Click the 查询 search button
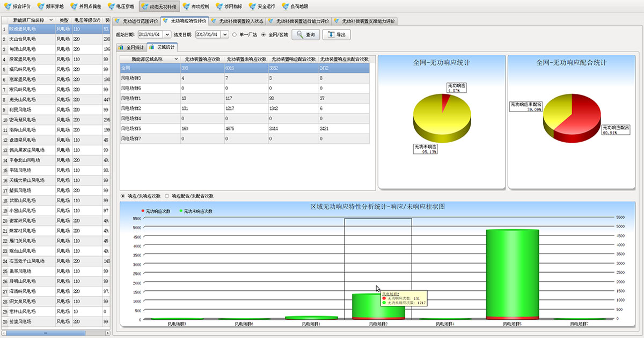Viewport: 644px width, 338px height. pyautogui.click(x=306, y=35)
